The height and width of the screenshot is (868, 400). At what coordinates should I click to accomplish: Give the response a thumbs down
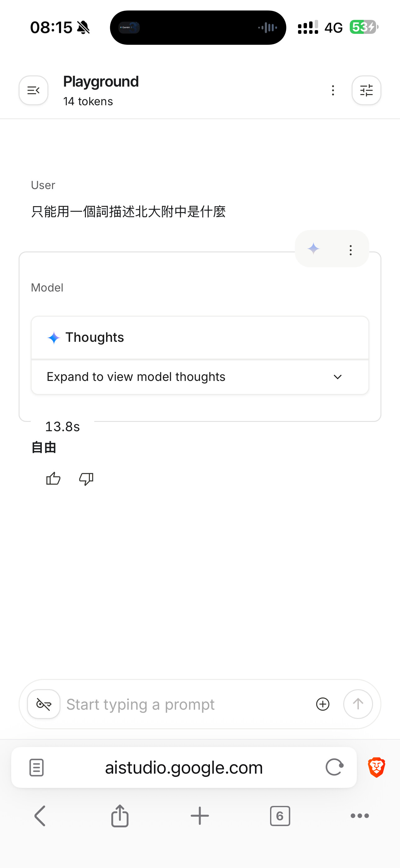(86, 478)
